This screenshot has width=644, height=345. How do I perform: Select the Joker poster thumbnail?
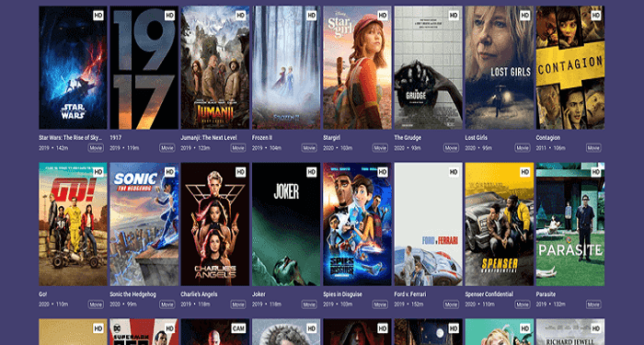point(286,224)
